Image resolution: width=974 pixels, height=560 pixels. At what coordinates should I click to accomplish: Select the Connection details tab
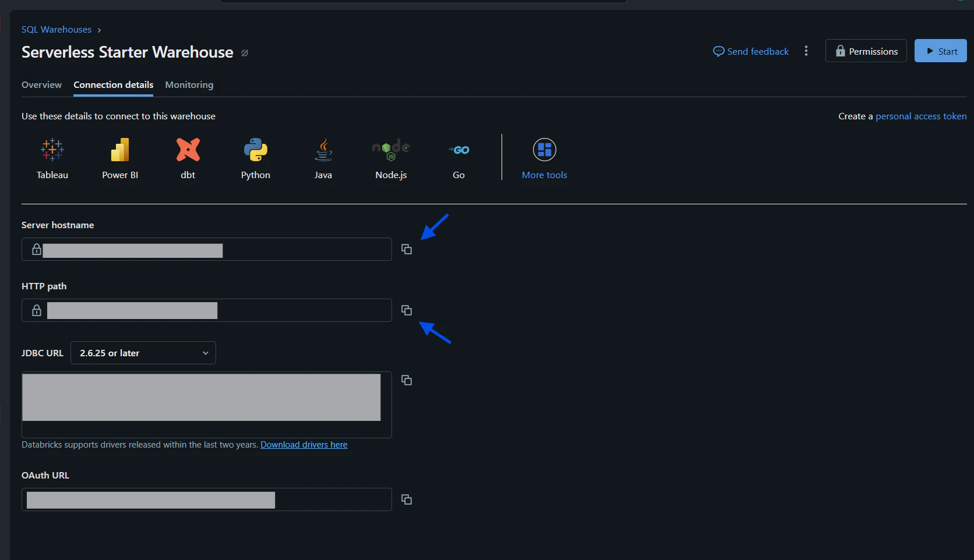(114, 85)
